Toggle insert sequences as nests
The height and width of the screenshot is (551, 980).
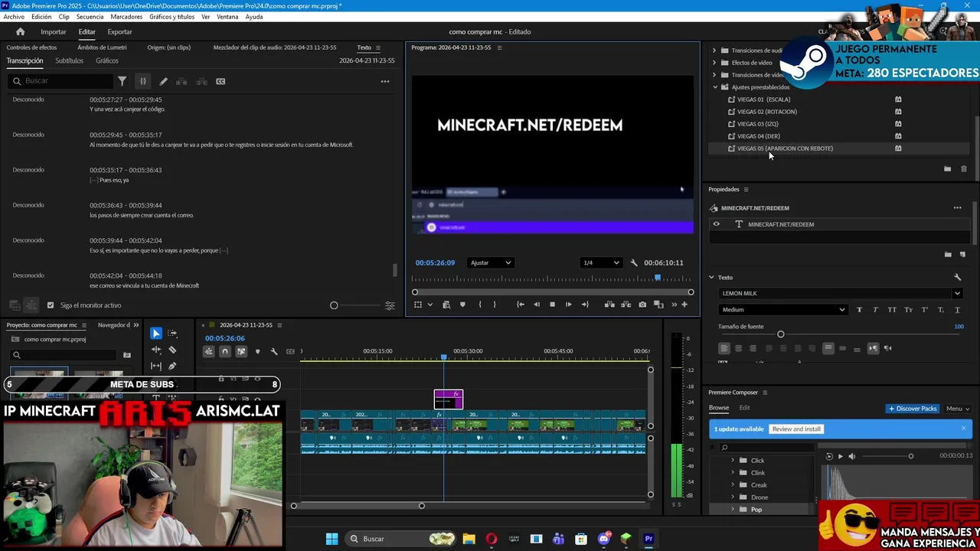(208, 351)
